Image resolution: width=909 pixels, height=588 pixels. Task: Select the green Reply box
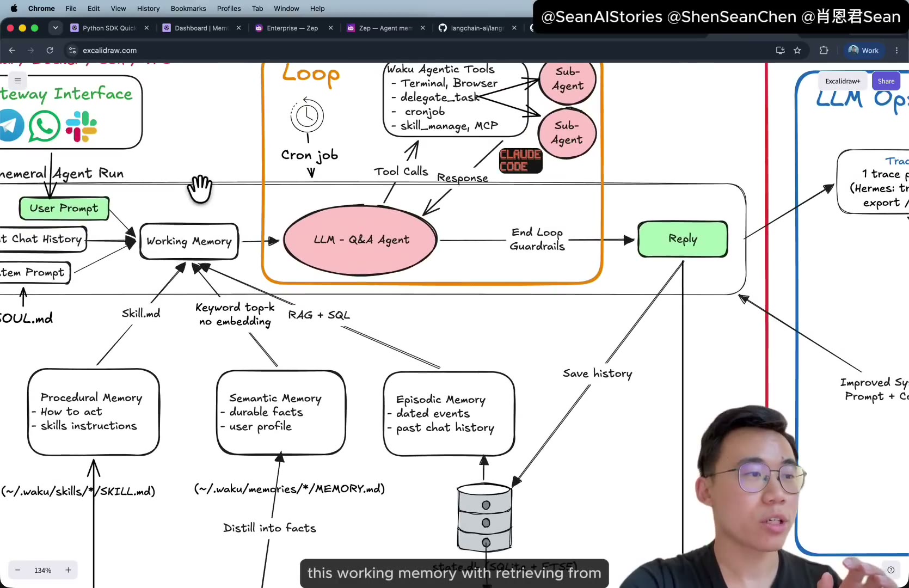tap(683, 238)
